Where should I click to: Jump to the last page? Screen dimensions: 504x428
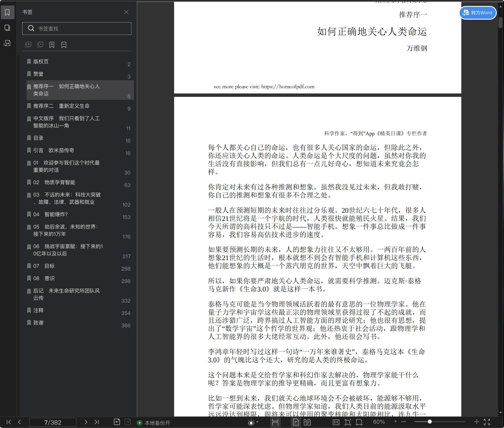(x=97, y=422)
